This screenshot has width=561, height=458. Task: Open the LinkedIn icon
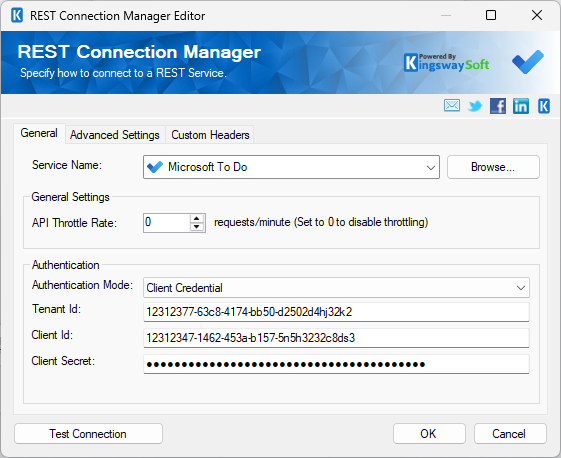tap(521, 106)
